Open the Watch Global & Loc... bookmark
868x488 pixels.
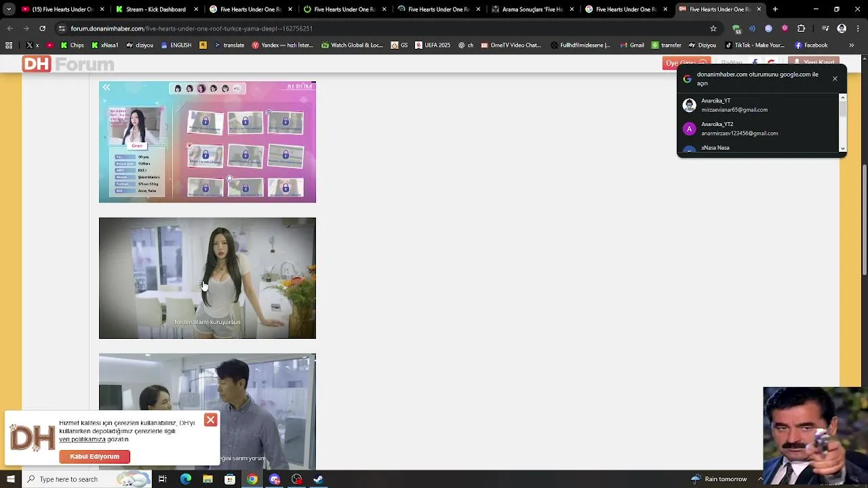(x=352, y=45)
